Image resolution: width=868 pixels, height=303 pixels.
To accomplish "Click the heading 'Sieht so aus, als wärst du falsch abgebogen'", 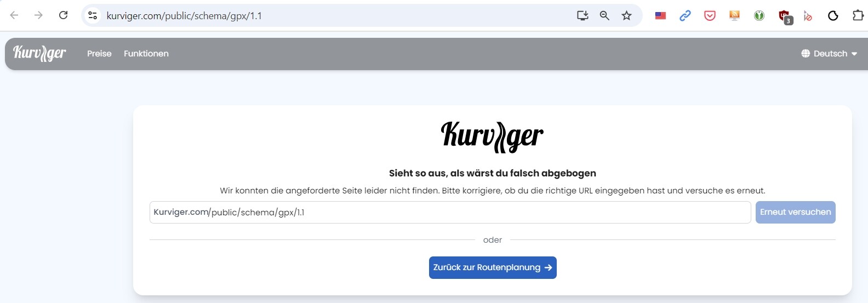I will [492, 173].
